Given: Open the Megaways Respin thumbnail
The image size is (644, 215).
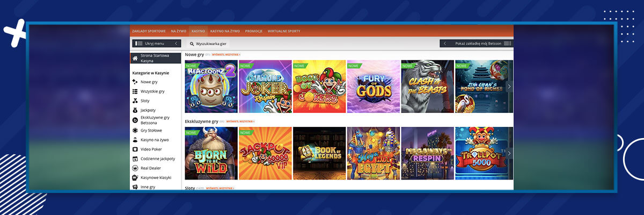Looking at the screenshot, I should pos(428,153).
